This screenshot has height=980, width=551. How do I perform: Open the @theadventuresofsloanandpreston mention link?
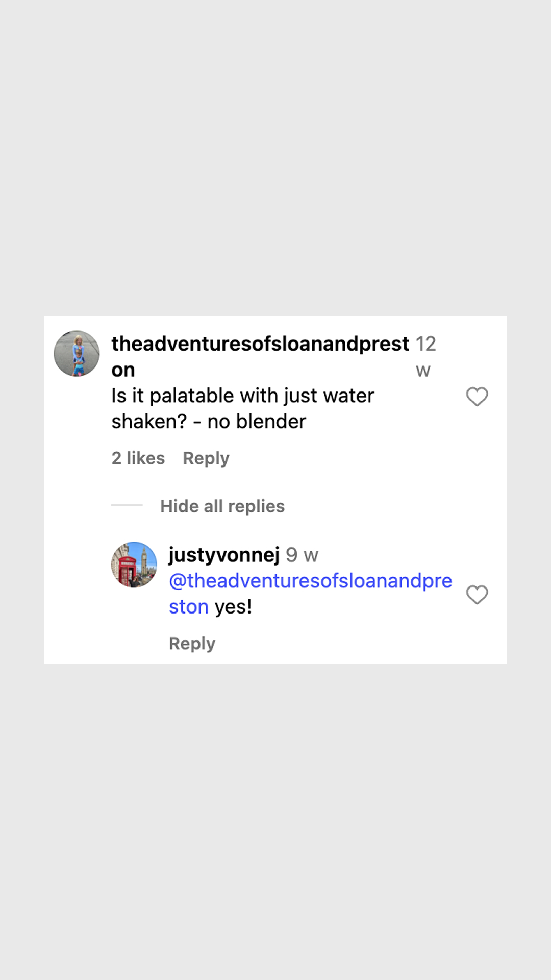(x=310, y=594)
